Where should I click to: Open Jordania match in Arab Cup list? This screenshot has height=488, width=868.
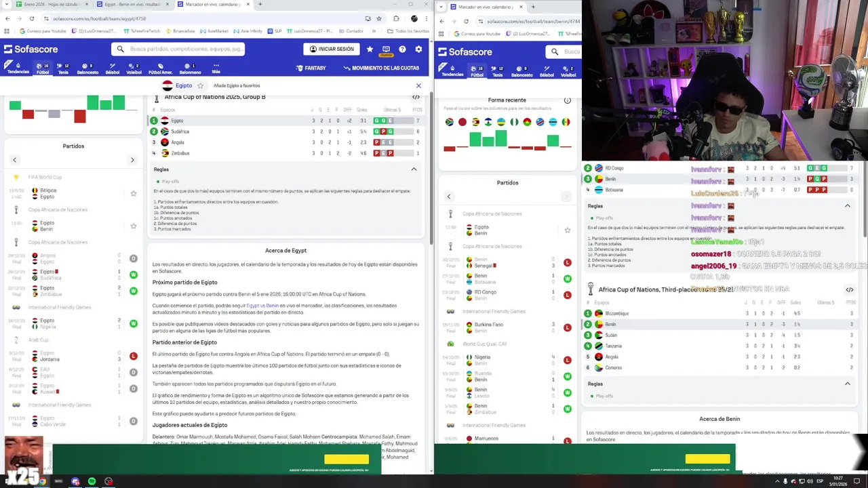click(73, 356)
